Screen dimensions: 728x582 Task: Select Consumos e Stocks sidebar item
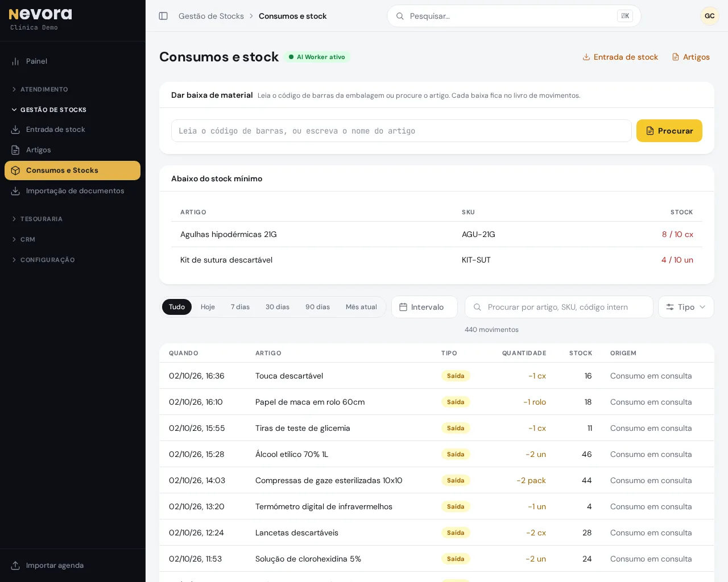(72, 171)
